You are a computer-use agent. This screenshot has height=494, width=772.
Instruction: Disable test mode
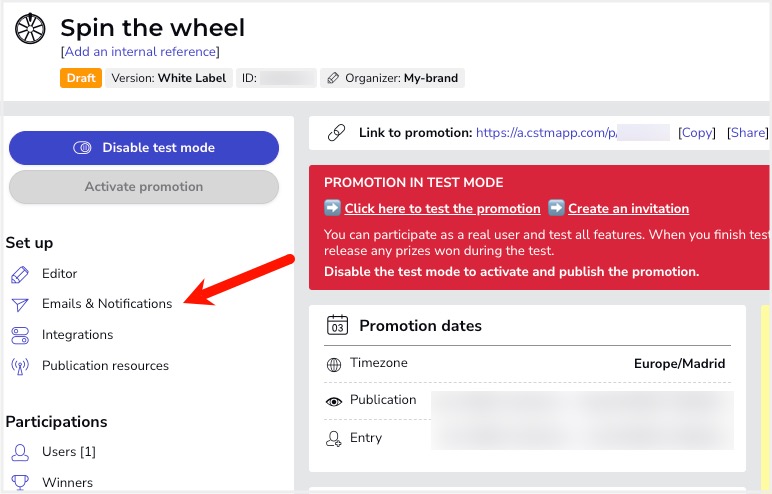coord(144,148)
